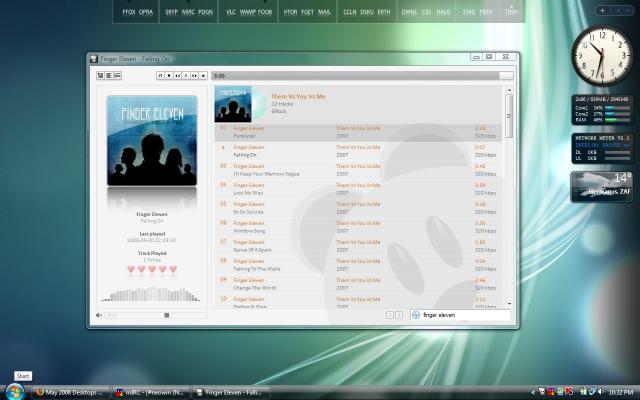Click the search icon beside the search field

[x=416, y=315]
